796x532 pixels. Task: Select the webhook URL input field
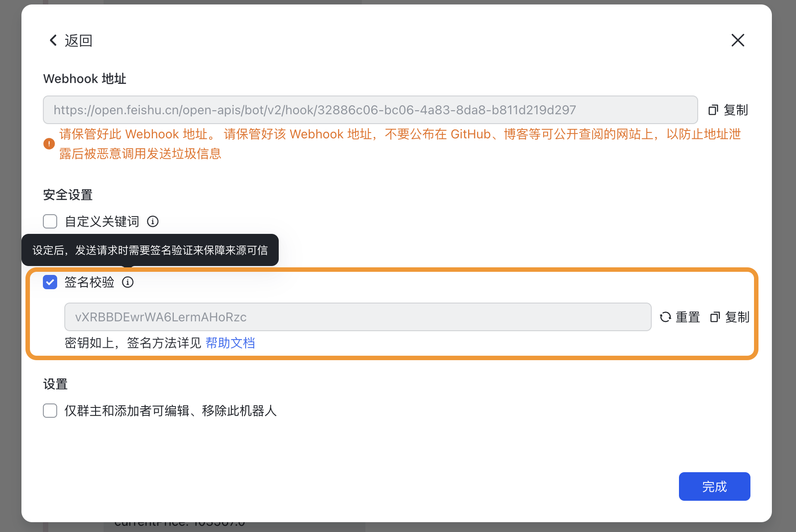point(370,110)
